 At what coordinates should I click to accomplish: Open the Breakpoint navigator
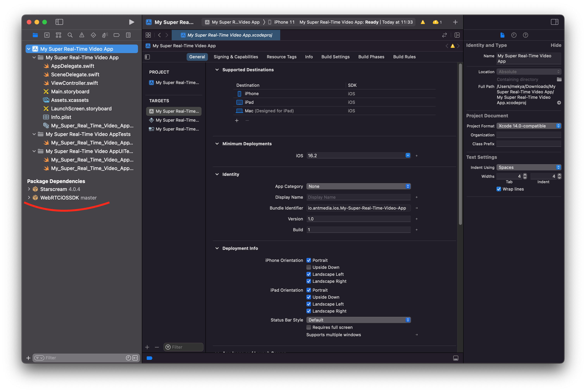point(116,35)
